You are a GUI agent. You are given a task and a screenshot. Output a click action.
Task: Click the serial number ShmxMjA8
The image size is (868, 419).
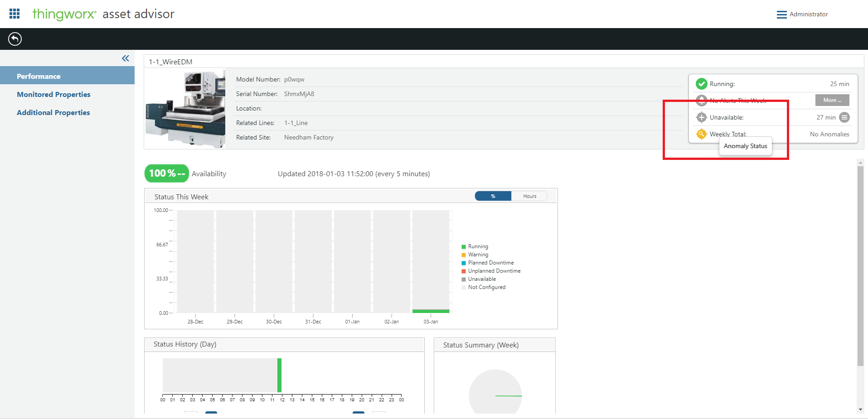(299, 94)
